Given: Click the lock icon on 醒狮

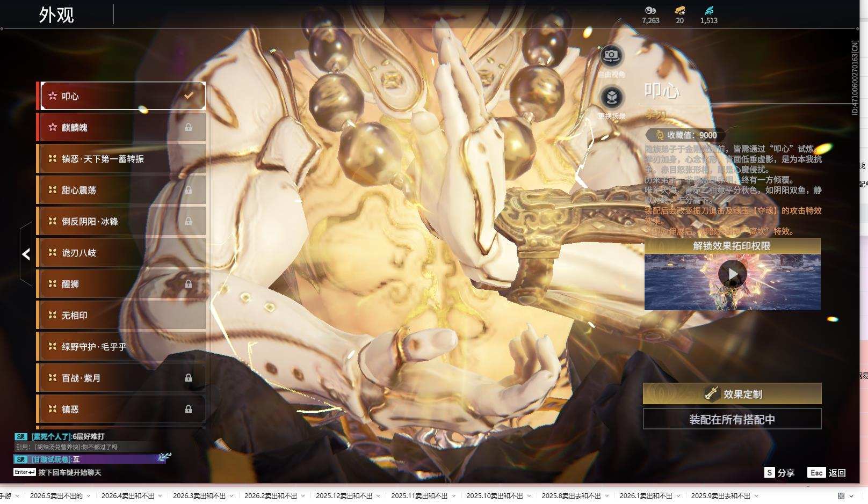Looking at the screenshot, I should coord(189,284).
